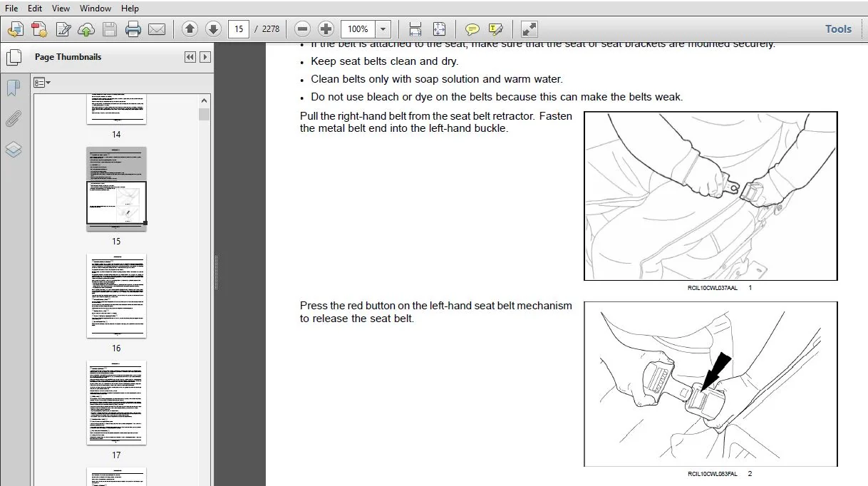The width and height of the screenshot is (868, 486).
Task: Click the Save floppy disk icon
Action: click(109, 29)
